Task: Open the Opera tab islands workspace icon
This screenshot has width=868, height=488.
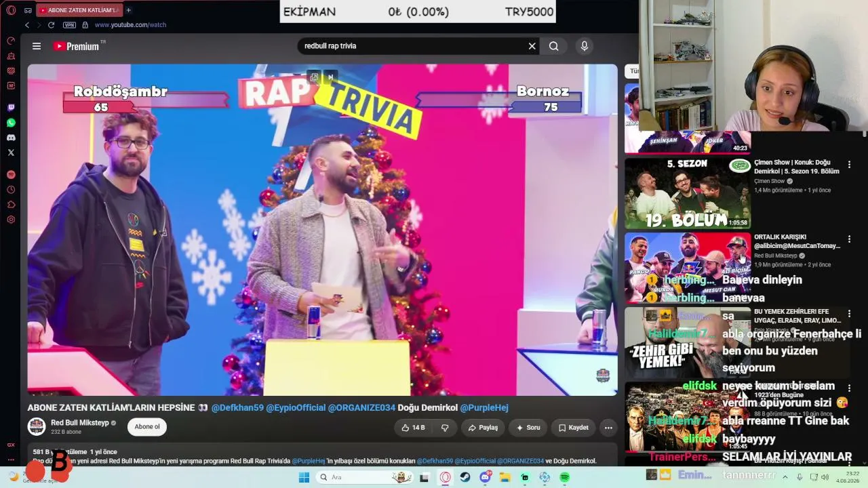Action: point(28,10)
